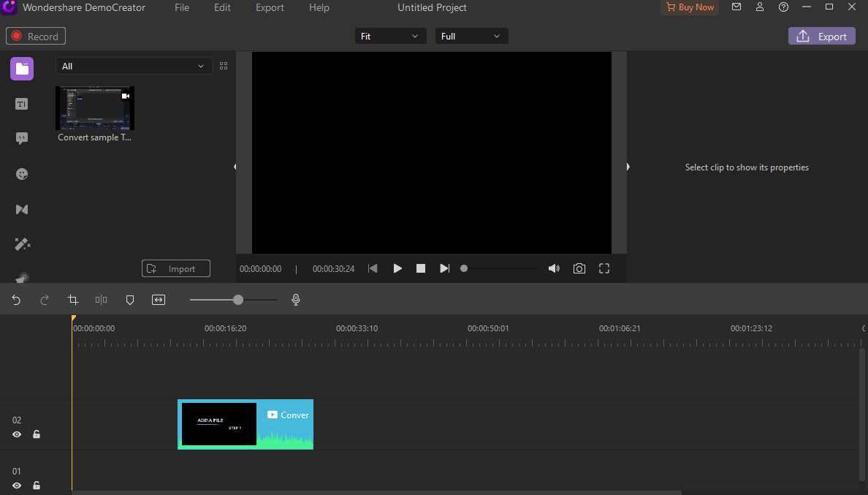Screen dimensions: 868x495
Task: Open the Full quality dropdown
Action: click(471, 35)
